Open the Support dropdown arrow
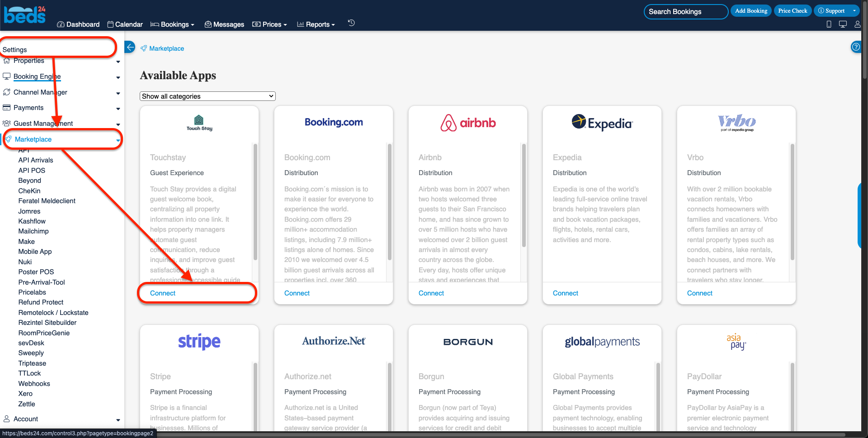The width and height of the screenshot is (868, 438). pos(854,11)
